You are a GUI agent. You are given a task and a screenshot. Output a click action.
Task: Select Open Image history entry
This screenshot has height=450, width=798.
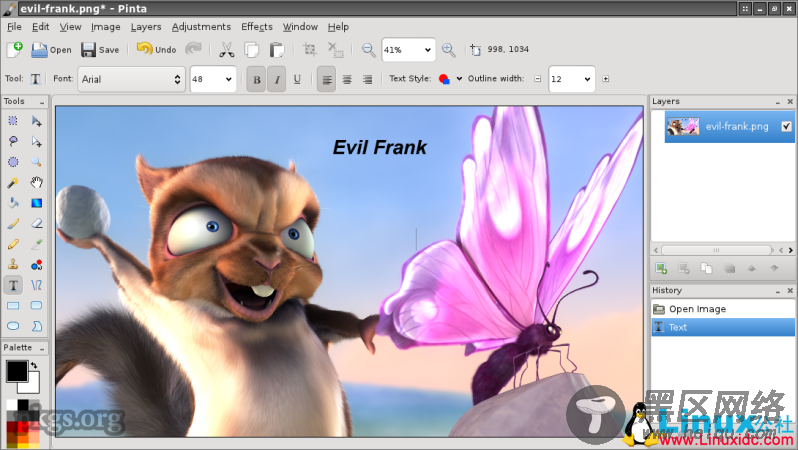[723, 309]
